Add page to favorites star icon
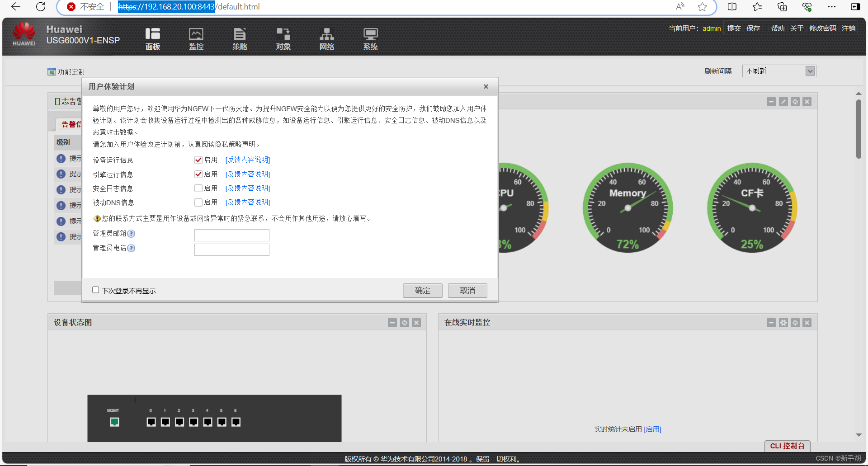868x466 pixels. point(703,7)
